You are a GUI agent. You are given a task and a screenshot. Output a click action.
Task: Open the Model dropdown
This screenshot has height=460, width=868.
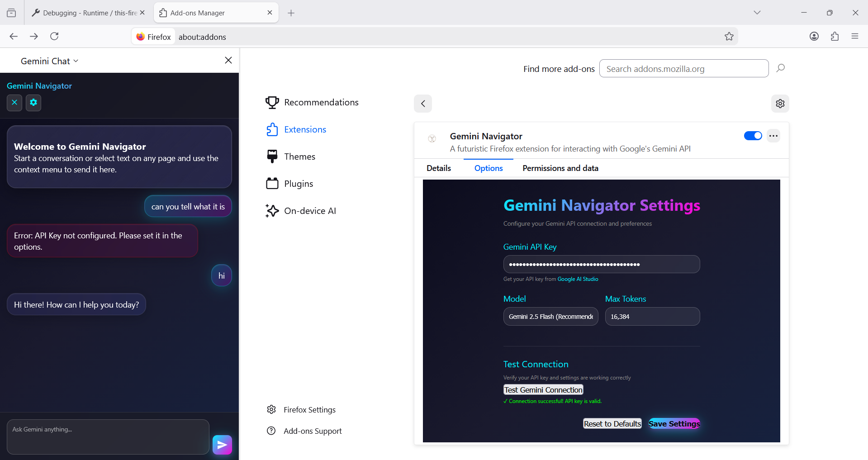point(550,317)
